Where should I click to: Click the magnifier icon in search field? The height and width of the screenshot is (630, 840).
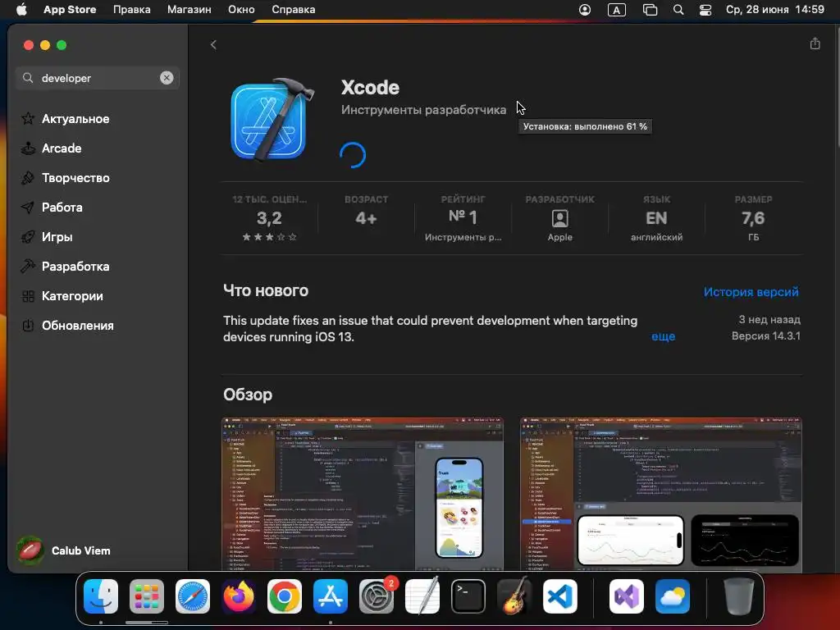click(x=28, y=78)
